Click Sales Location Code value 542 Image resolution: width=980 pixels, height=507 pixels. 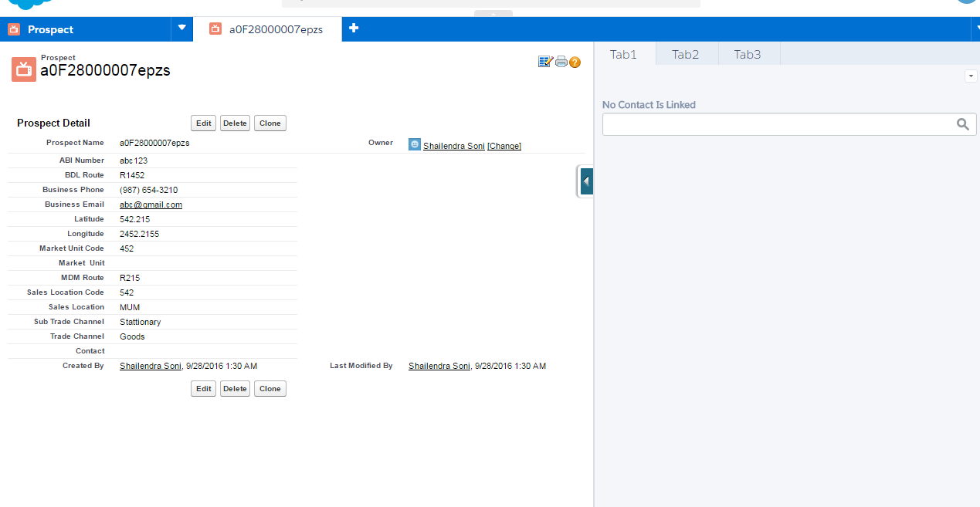(127, 292)
